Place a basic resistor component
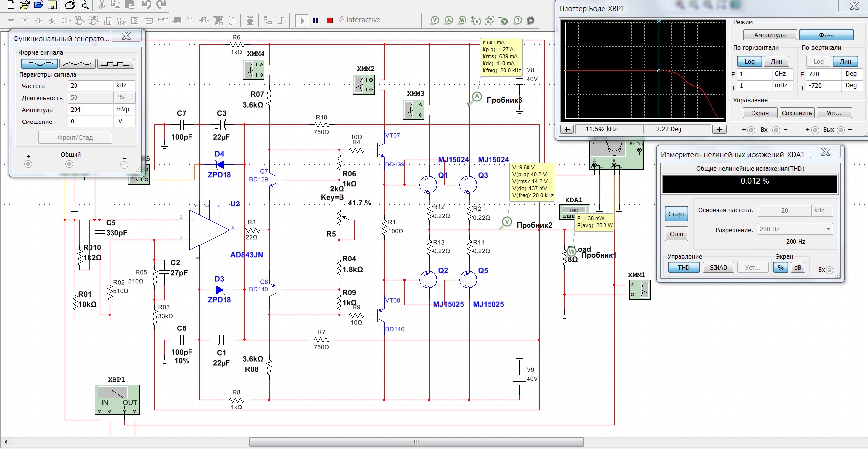Viewport: 868px width, 449px height. [25, 20]
